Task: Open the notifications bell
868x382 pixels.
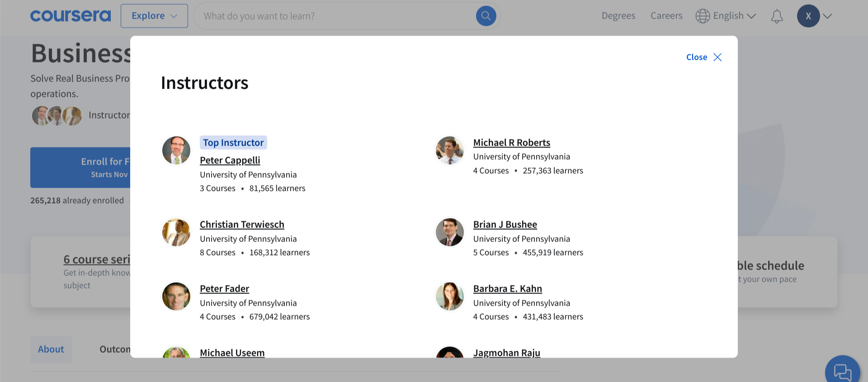Action: [x=777, y=16]
